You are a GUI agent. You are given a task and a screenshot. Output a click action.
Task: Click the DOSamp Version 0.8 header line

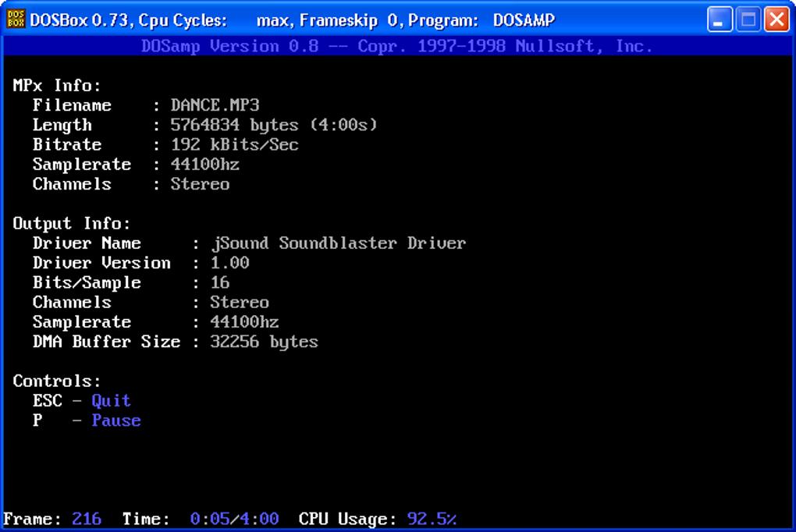pyautogui.click(x=396, y=46)
